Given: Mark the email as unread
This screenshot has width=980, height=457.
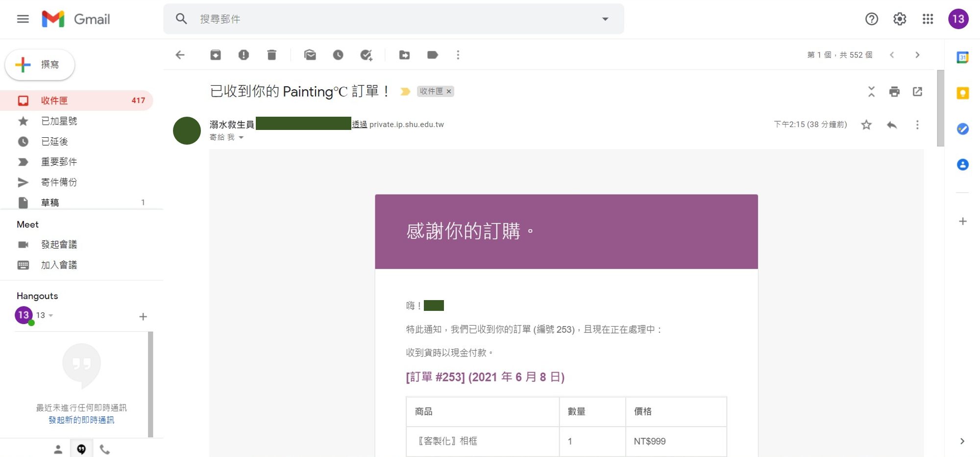Looking at the screenshot, I should click(310, 55).
